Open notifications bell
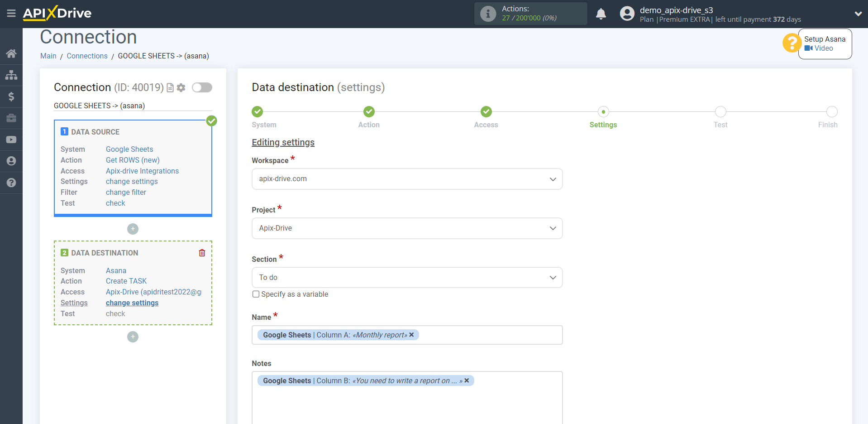868x424 pixels. click(601, 14)
